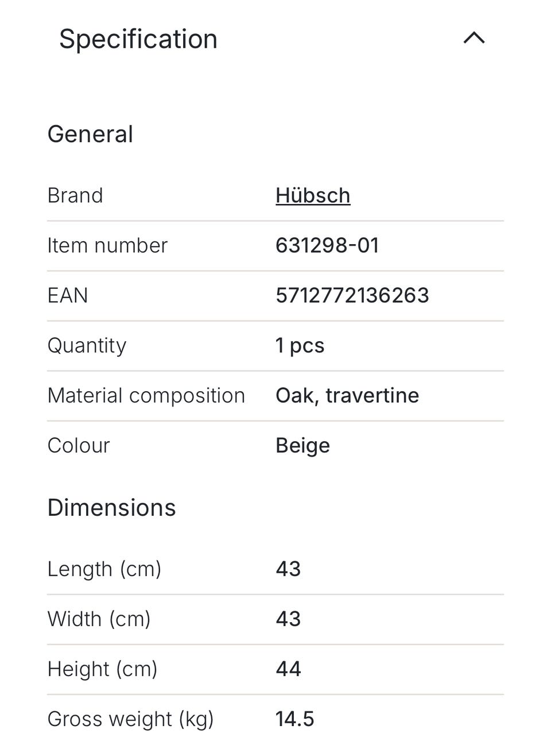
Task: Click the Brand row label
Action: click(x=75, y=195)
